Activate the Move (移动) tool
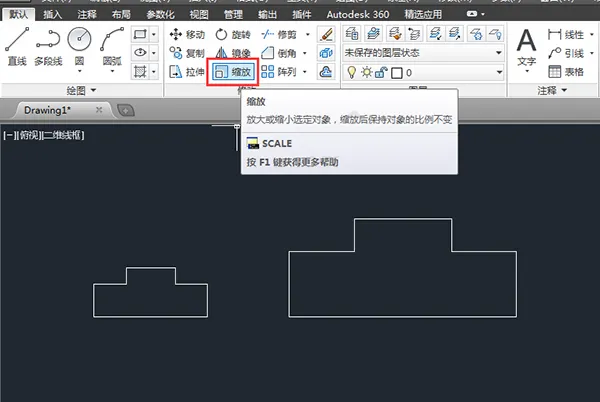This screenshot has height=402, width=600. [x=187, y=34]
